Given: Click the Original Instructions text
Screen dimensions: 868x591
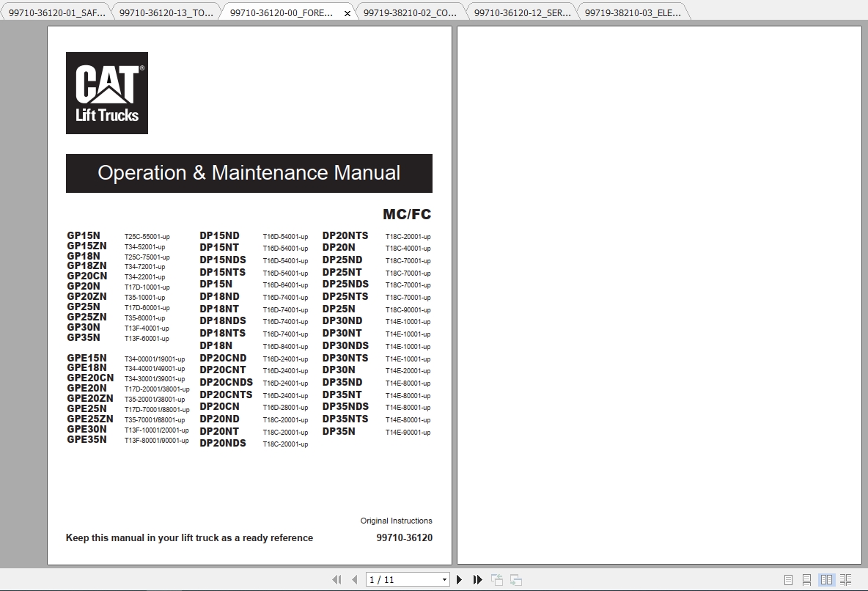Looking at the screenshot, I should pos(397,521).
